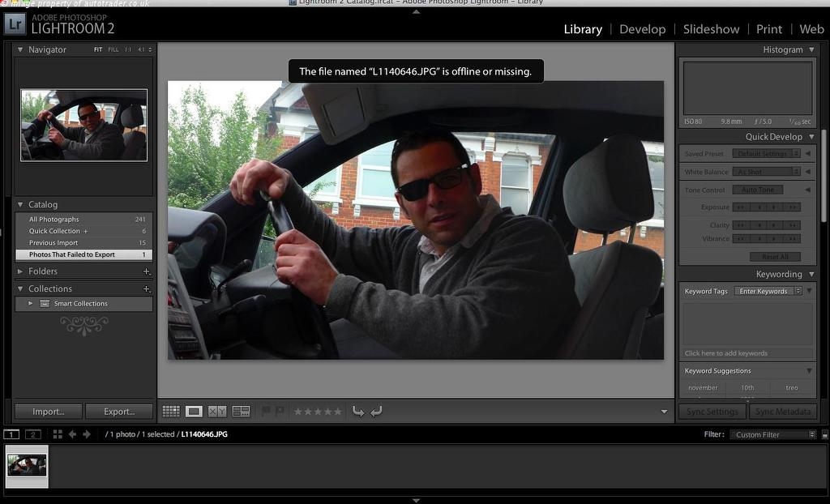Open Survey view icon in toolbar
Viewport: 830px width, 504px height.
pyautogui.click(x=242, y=412)
